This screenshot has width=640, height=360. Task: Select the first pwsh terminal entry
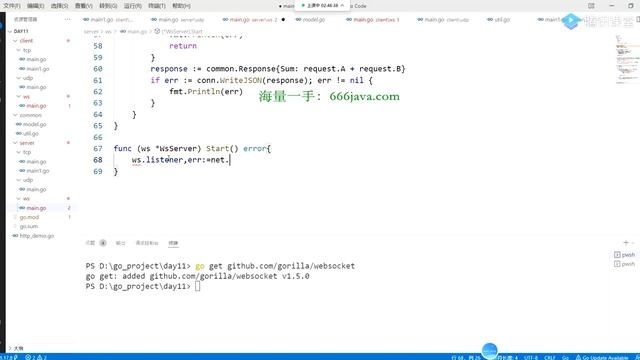(x=624, y=255)
